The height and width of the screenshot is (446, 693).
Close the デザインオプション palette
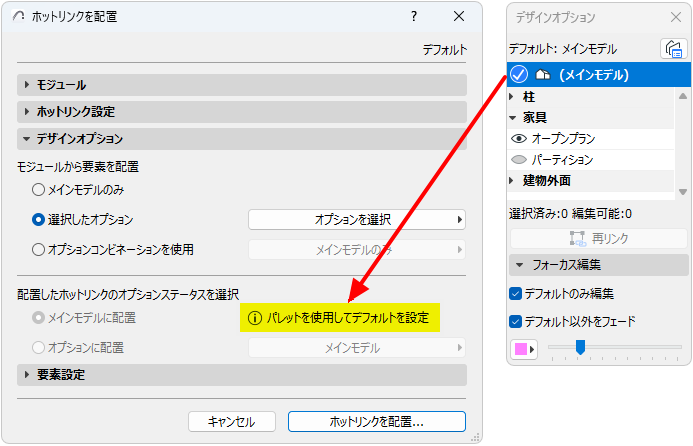click(x=675, y=17)
